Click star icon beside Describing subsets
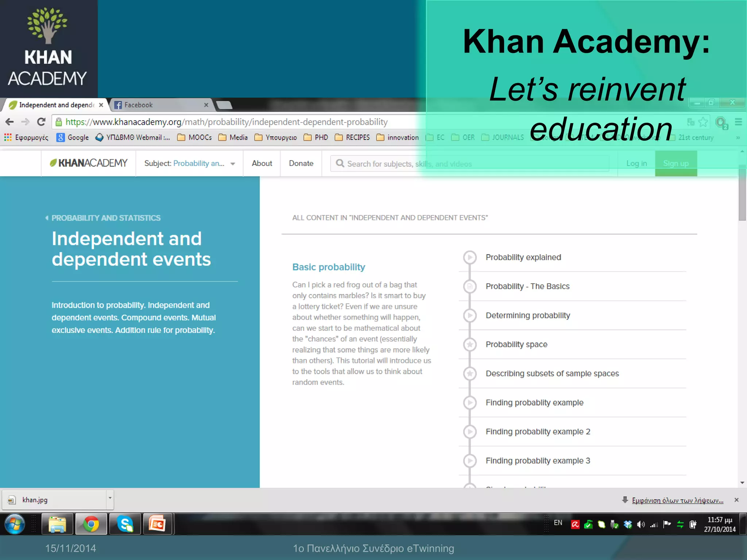Image resolution: width=747 pixels, height=560 pixels. tap(470, 374)
